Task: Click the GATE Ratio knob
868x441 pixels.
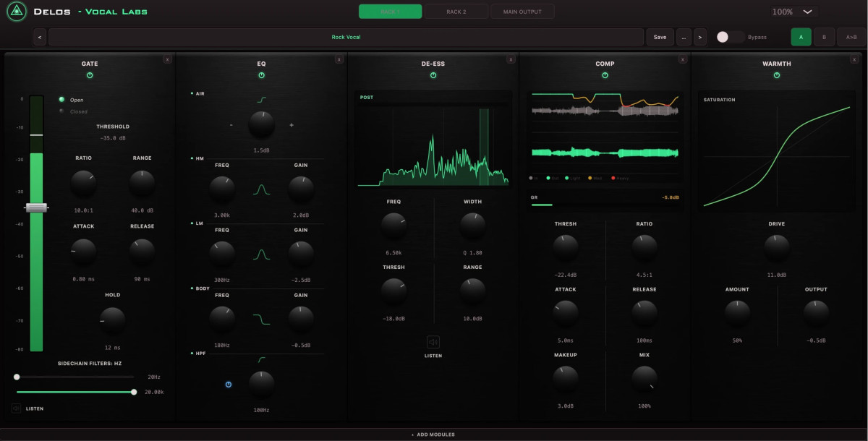Action: click(83, 184)
